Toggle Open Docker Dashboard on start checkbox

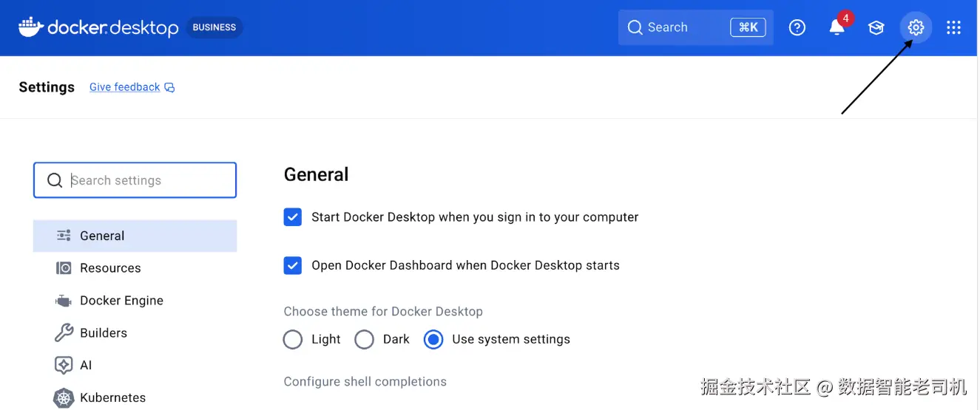pyautogui.click(x=293, y=265)
